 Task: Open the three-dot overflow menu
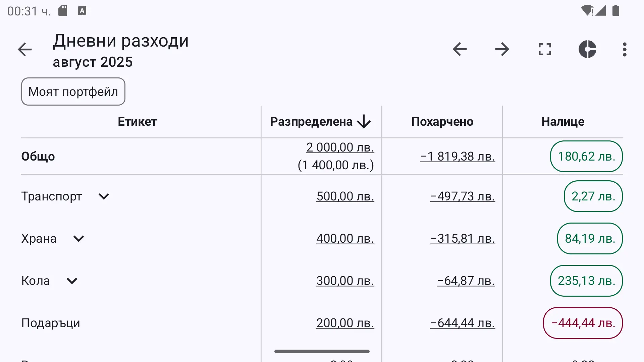tap(624, 49)
